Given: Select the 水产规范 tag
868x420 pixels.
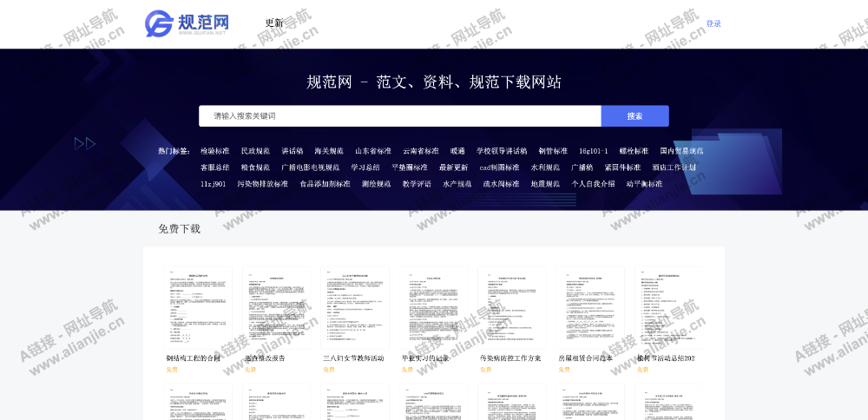Looking at the screenshot, I should 457,184.
